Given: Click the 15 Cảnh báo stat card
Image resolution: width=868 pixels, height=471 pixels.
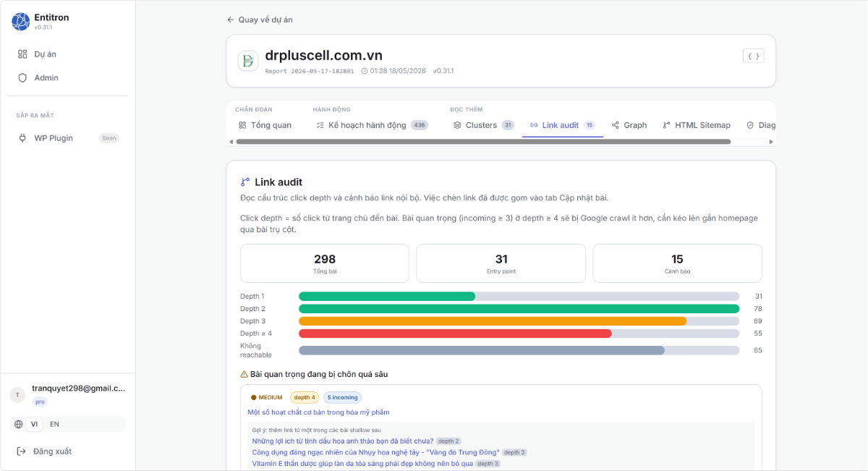Looking at the screenshot, I should coord(678,263).
